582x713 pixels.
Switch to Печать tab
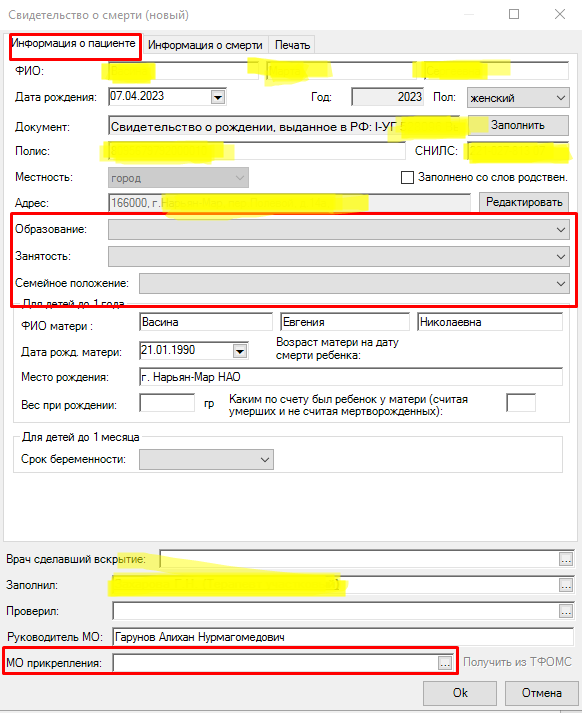pos(292,45)
